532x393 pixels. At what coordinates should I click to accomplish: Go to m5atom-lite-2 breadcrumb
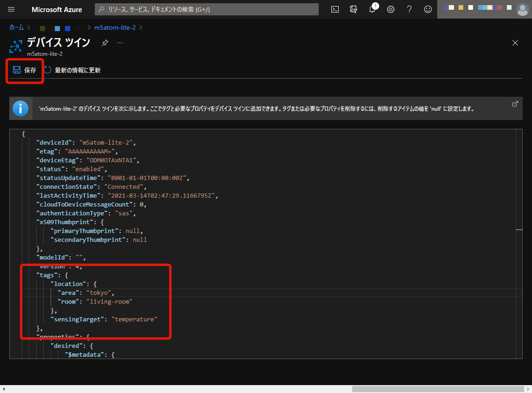pos(115,27)
